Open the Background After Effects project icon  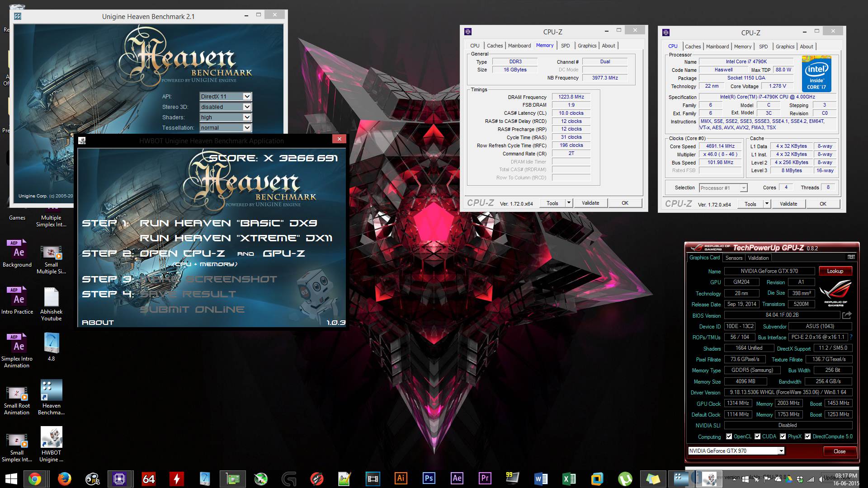[x=17, y=253]
